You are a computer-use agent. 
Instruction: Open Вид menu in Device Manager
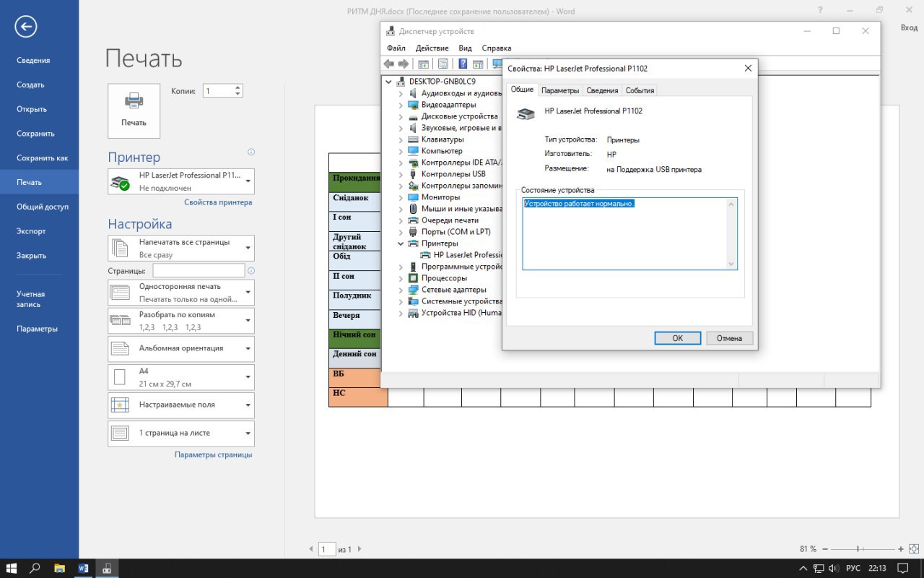pos(466,48)
